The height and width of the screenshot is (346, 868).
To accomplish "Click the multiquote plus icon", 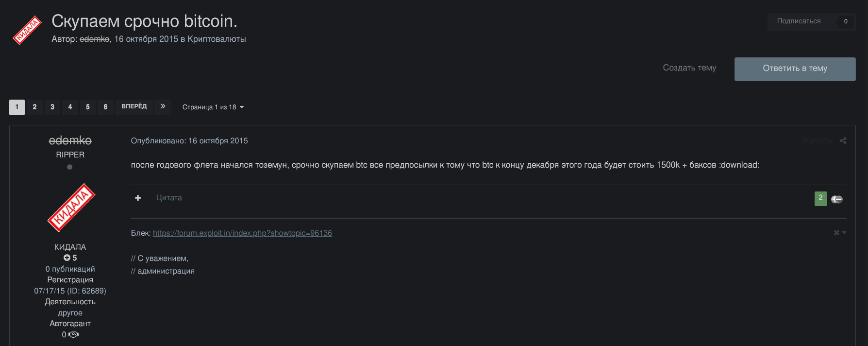I will [138, 198].
